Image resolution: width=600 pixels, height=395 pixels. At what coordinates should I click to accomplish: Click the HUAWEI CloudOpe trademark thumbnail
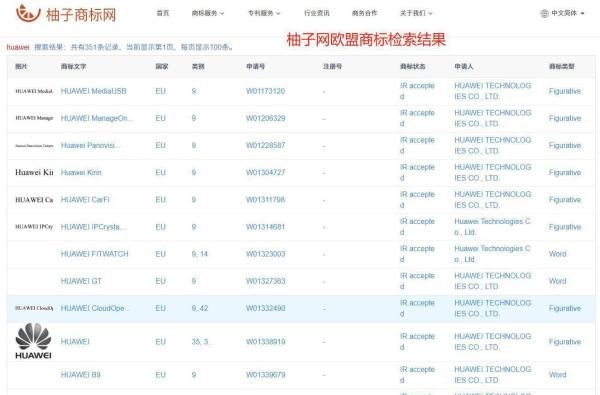(x=34, y=308)
